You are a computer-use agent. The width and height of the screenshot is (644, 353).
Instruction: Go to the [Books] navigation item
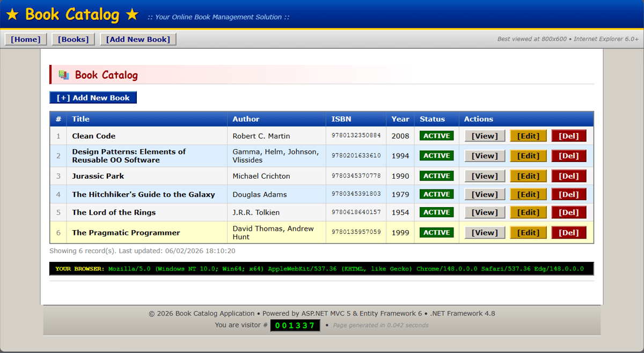point(74,39)
